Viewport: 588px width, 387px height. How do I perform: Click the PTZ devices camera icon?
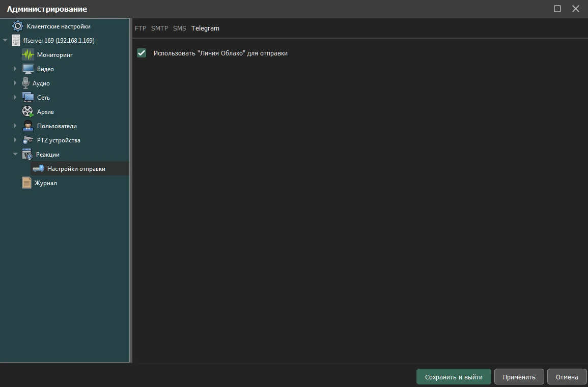click(28, 140)
